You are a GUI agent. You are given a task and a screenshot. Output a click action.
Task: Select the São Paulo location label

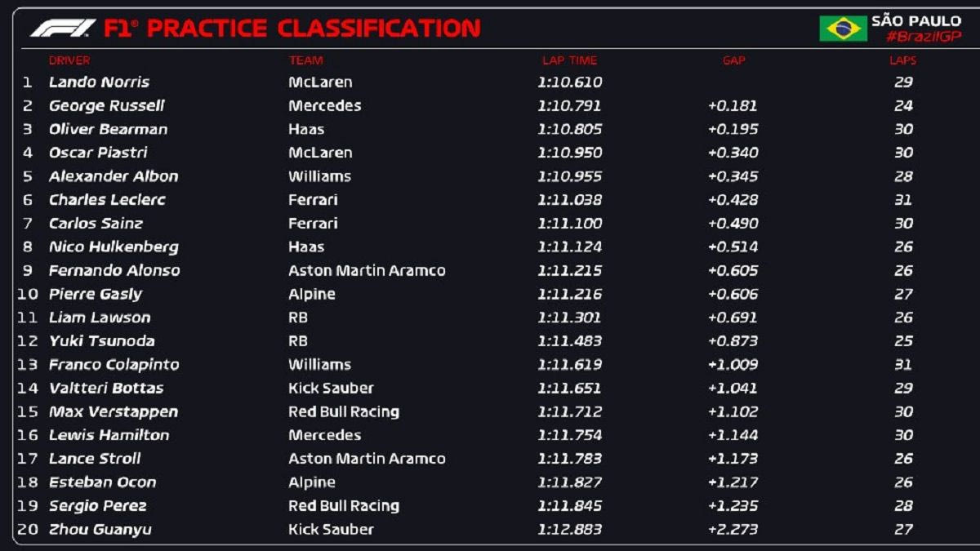[916, 20]
